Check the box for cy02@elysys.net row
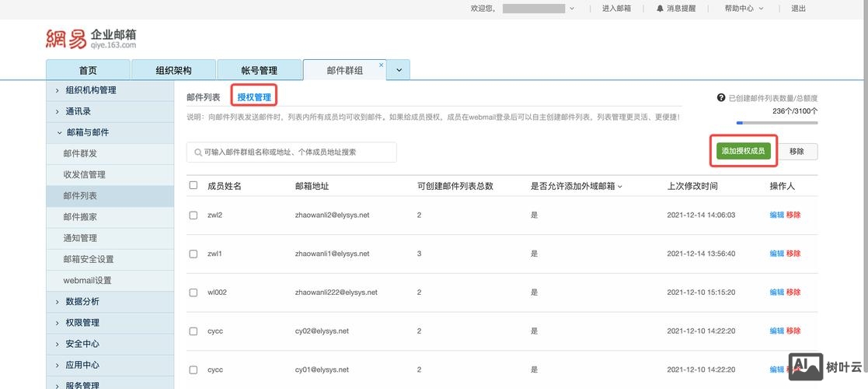 pyautogui.click(x=193, y=331)
